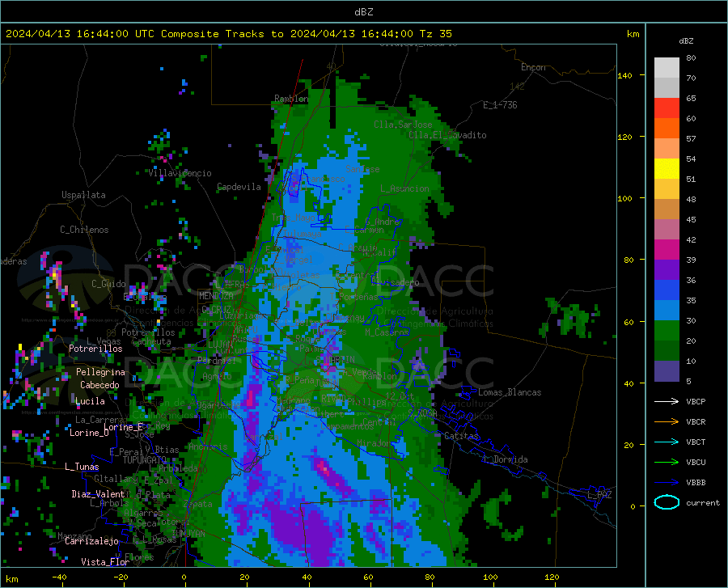Click the 'E_1-736' map label

500,105
